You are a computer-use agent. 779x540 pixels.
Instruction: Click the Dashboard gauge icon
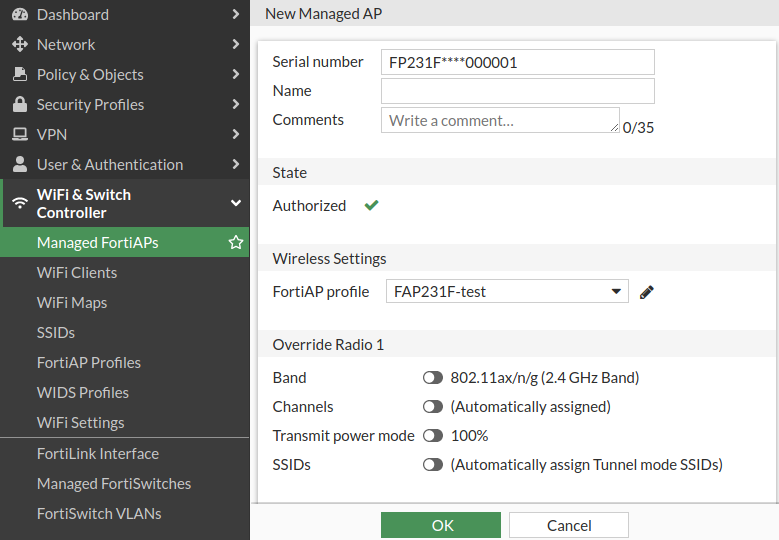coord(19,15)
